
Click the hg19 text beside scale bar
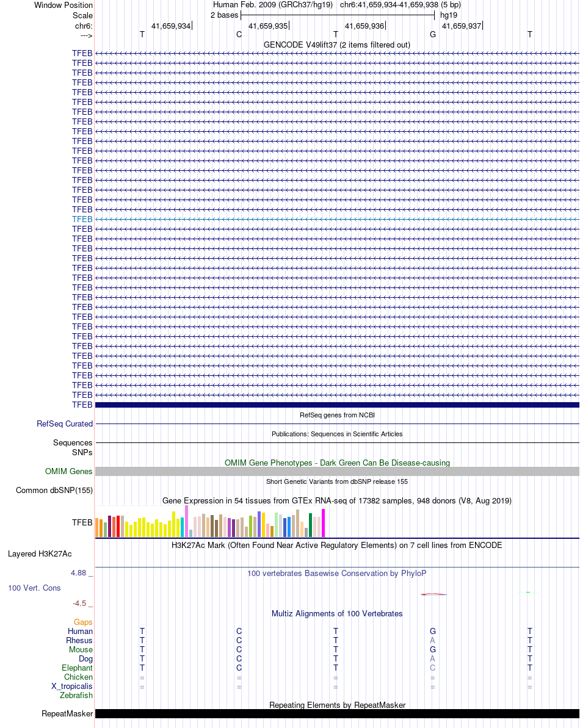449,15
